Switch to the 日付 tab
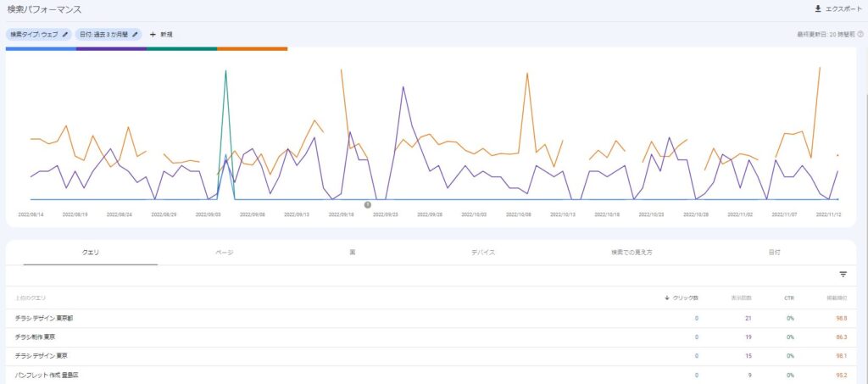The image size is (868, 384). (x=774, y=253)
